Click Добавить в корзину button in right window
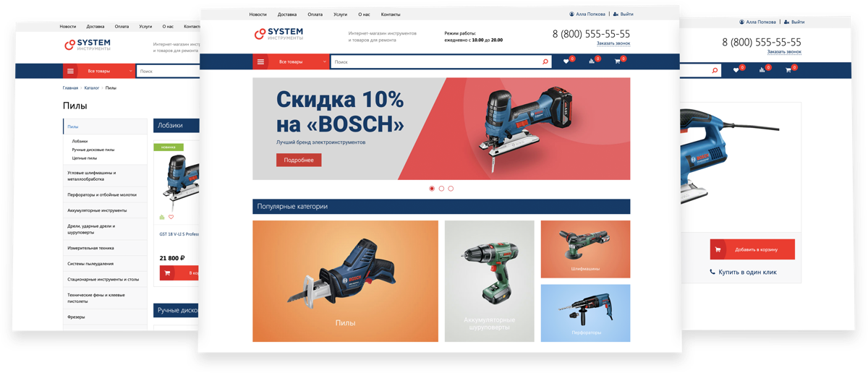 752,249
